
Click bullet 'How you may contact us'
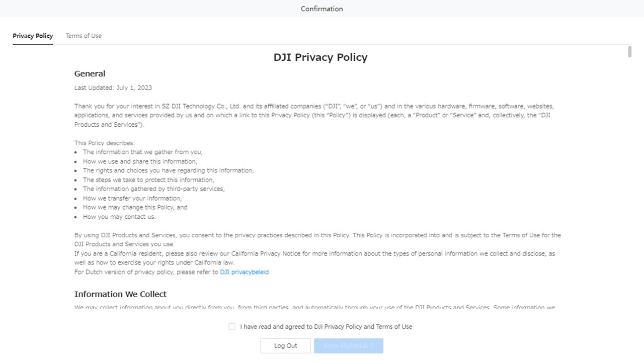click(x=119, y=217)
